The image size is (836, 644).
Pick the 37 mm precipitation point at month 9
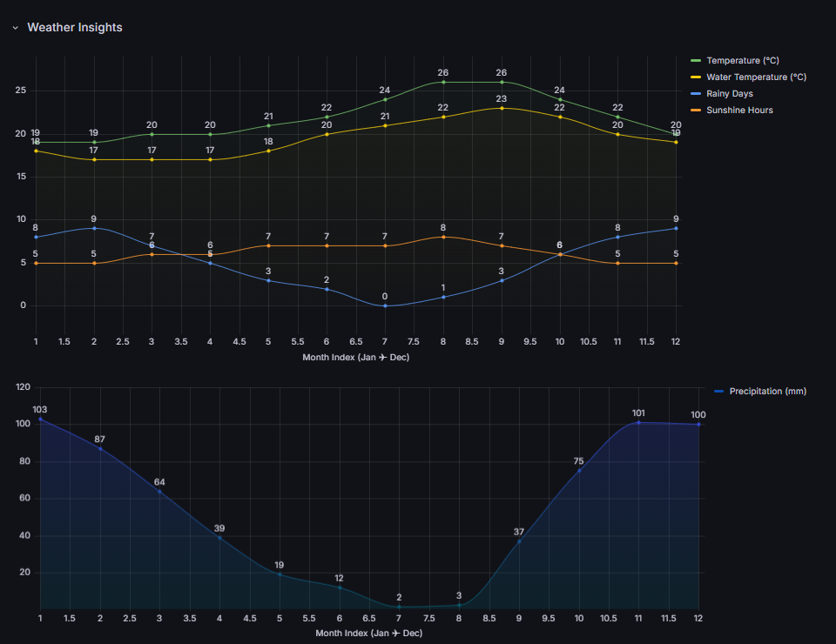519,541
